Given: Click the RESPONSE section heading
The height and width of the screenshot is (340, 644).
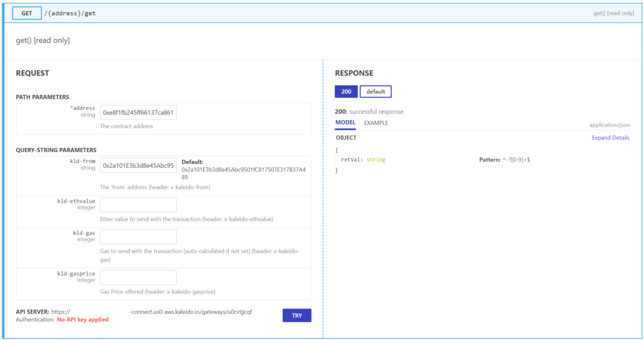Looking at the screenshot, I should pyautogui.click(x=354, y=73).
